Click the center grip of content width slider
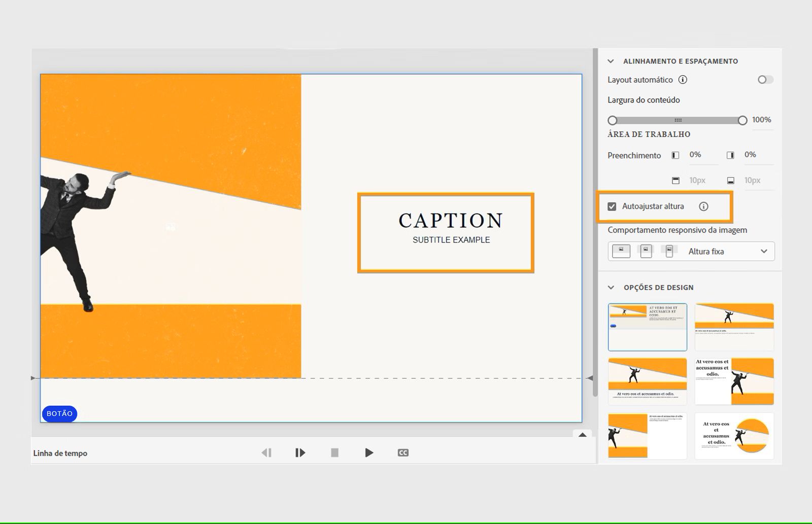The height and width of the screenshot is (524, 812). click(x=678, y=120)
